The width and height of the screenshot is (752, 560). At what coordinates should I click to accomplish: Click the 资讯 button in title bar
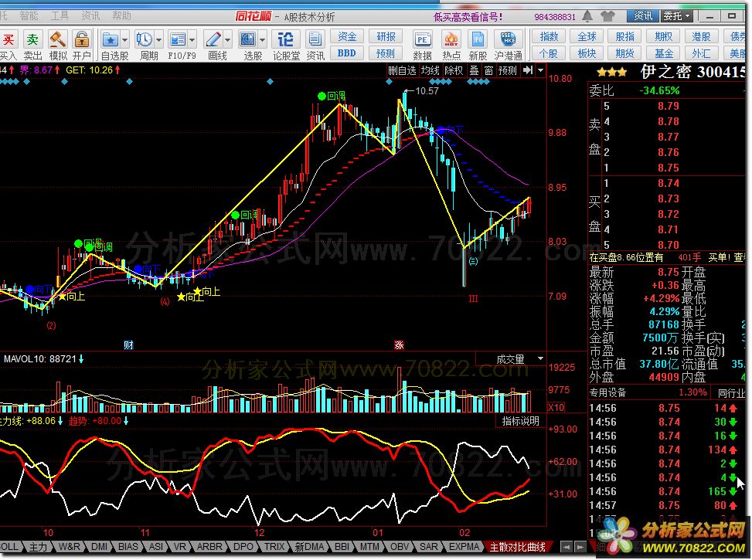[643, 16]
